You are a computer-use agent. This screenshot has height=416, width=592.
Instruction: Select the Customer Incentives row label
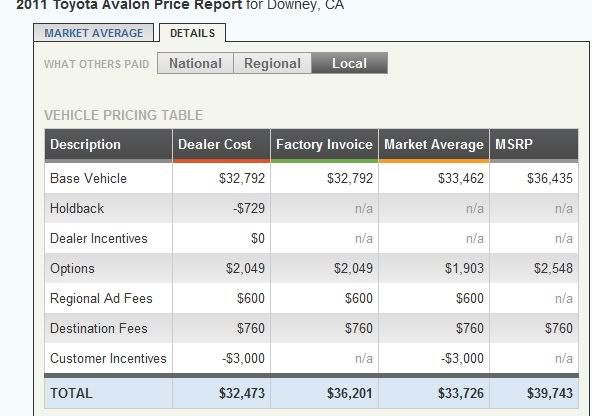point(108,358)
